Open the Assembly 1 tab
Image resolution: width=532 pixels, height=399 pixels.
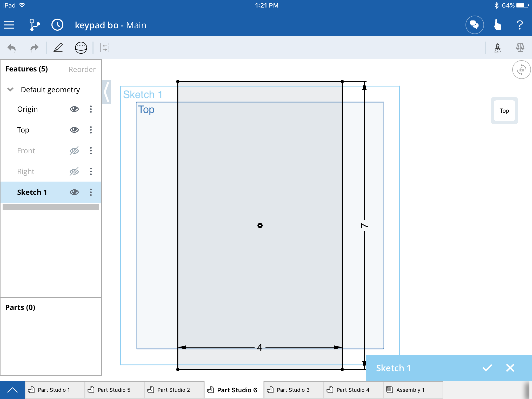tap(413, 390)
